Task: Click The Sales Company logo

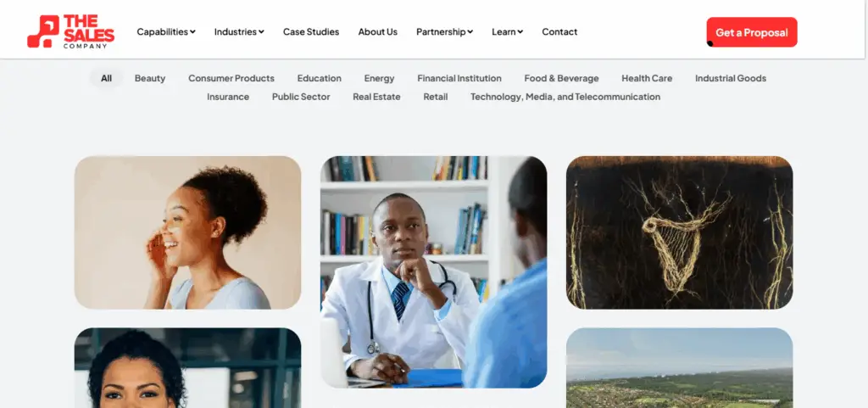Action: click(x=71, y=31)
